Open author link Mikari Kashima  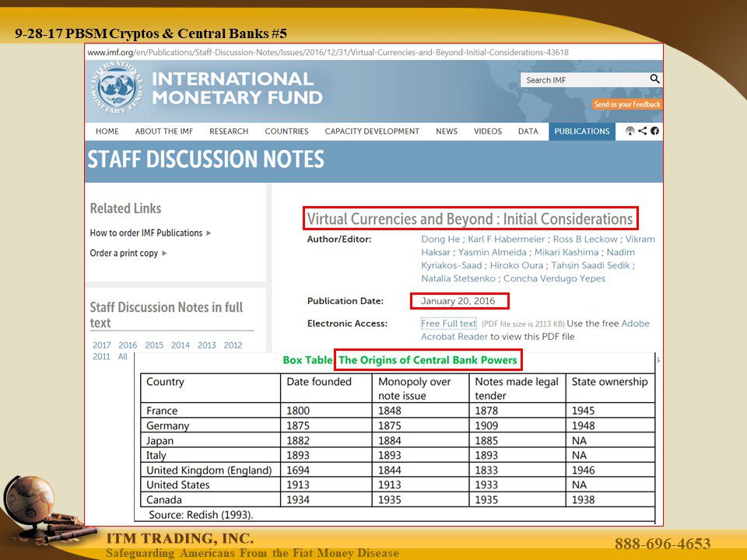pyautogui.click(x=566, y=252)
